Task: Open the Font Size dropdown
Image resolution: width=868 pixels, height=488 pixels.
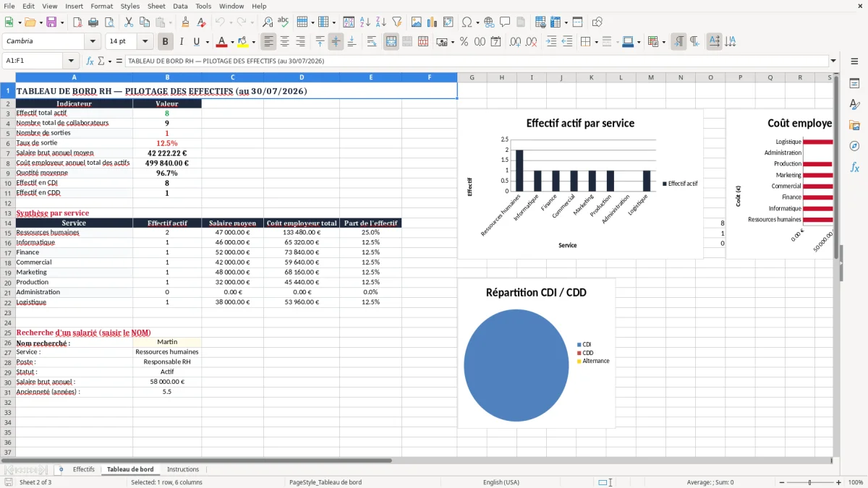Action: 145,42
